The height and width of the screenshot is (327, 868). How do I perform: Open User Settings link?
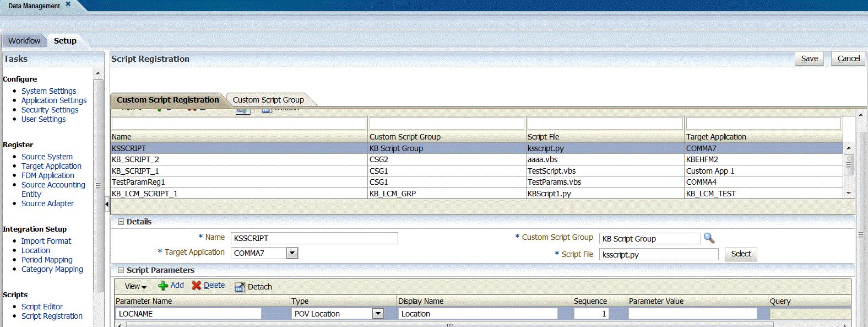[44, 119]
